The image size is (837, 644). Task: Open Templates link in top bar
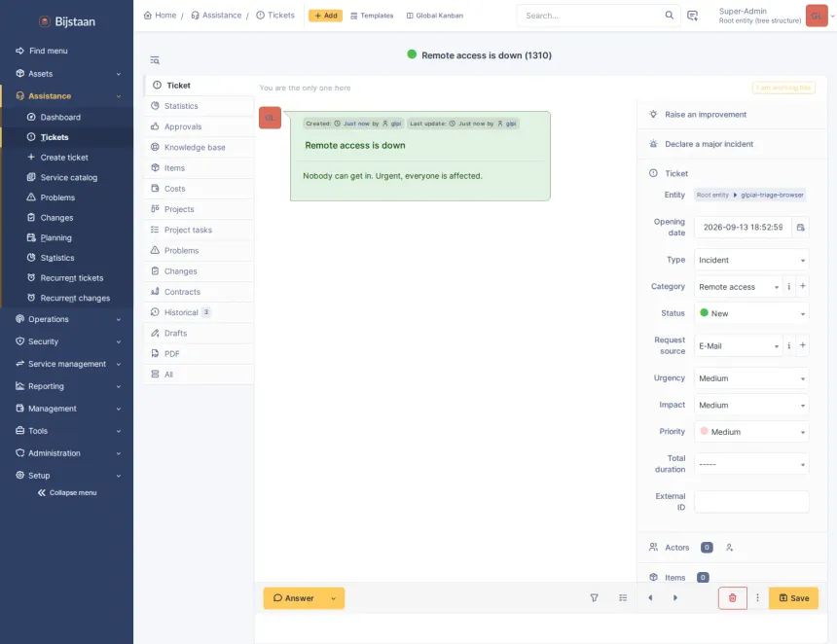pyautogui.click(x=372, y=16)
